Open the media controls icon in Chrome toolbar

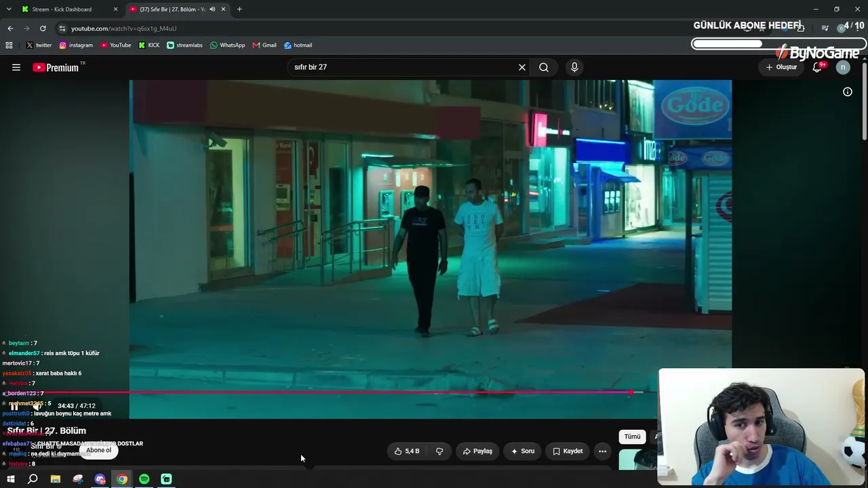pos(825,28)
